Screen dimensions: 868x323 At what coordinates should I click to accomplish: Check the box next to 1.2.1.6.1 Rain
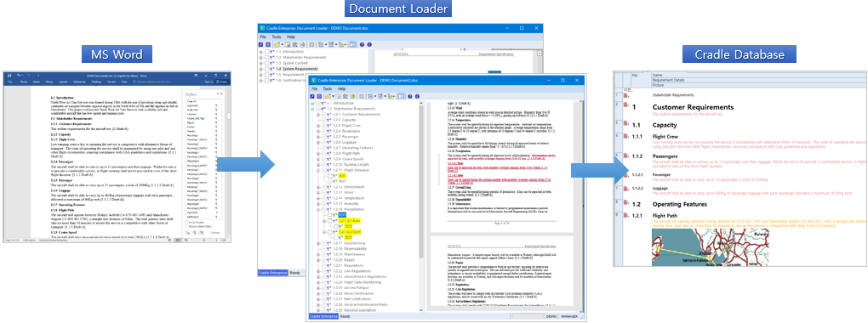click(x=330, y=221)
